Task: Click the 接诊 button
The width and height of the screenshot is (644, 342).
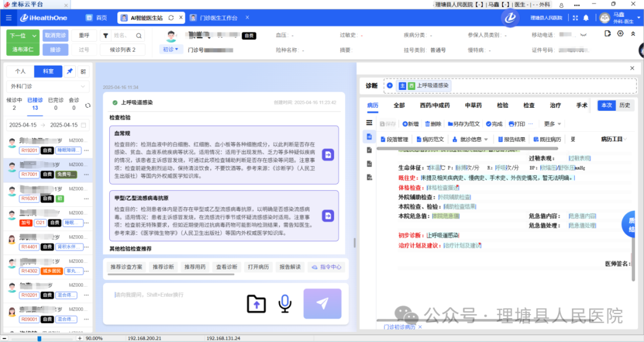Action: pyautogui.click(x=55, y=49)
